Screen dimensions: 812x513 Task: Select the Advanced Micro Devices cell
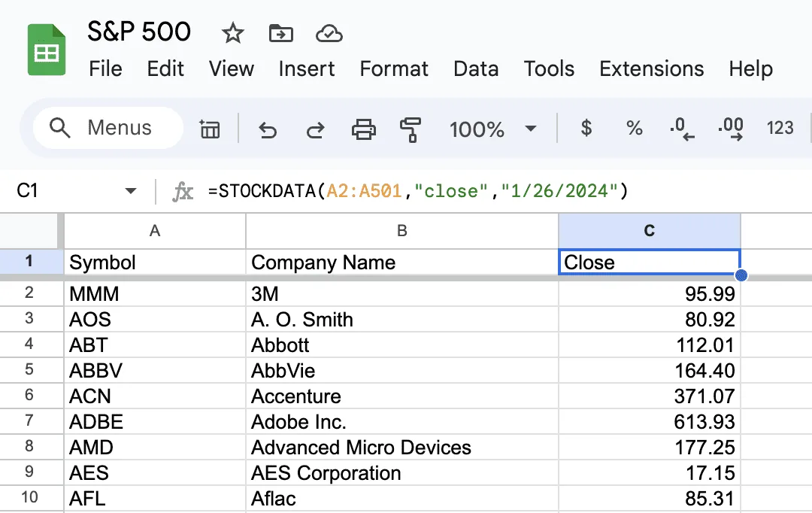401,448
